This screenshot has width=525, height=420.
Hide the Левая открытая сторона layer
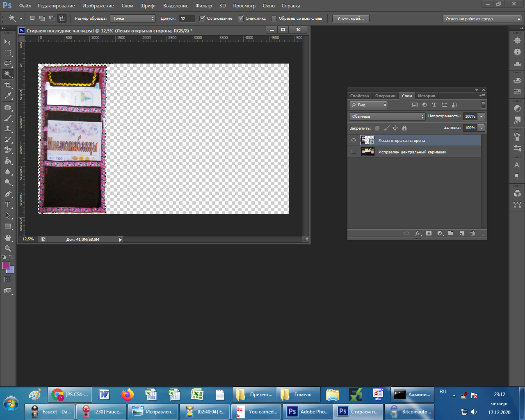[354, 140]
